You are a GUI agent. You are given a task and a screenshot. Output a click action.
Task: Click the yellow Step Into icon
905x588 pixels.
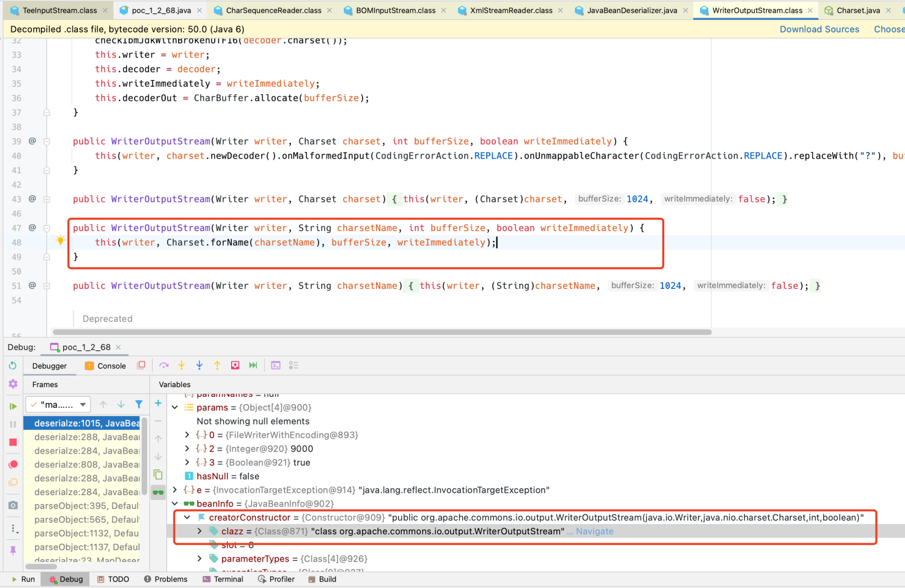(182, 365)
